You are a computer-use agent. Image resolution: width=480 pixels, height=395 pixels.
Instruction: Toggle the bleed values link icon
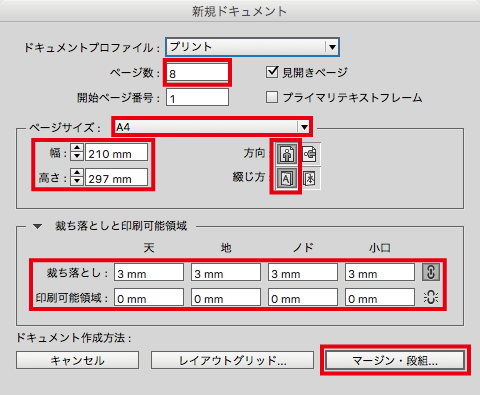click(x=431, y=272)
